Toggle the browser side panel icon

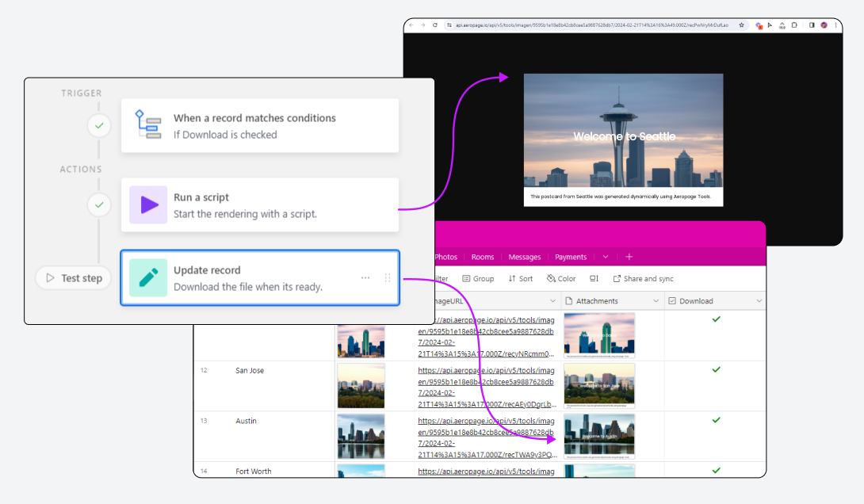pyautogui.click(x=812, y=25)
